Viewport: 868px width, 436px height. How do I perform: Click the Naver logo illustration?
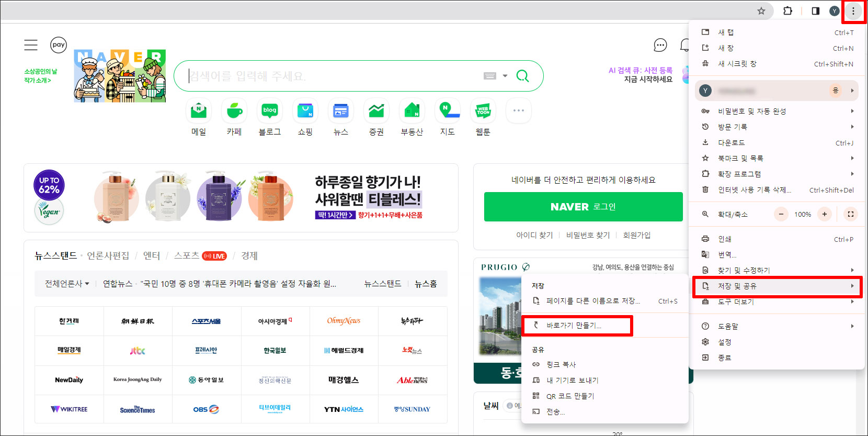click(120, 76)
